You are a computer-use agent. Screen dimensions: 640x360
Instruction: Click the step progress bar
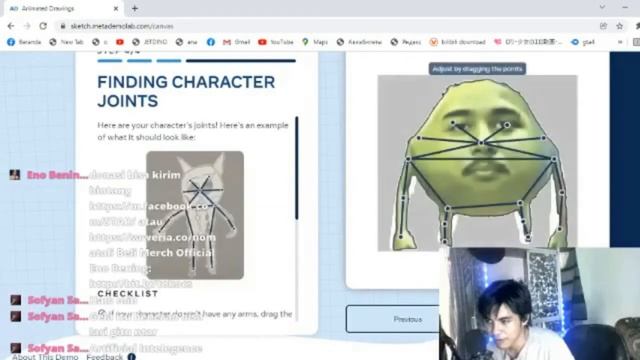coord(196,61)
